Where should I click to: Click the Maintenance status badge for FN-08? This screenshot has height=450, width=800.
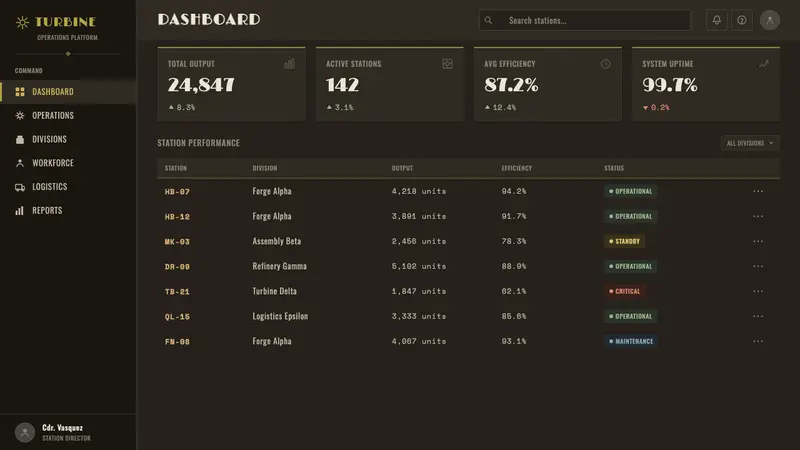(x=631, y=341)
